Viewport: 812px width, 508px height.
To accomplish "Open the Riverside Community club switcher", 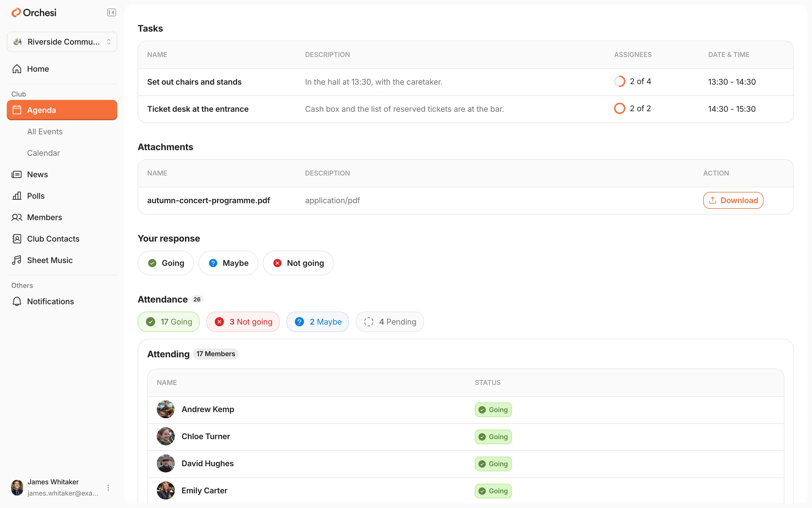I will 62,42.
